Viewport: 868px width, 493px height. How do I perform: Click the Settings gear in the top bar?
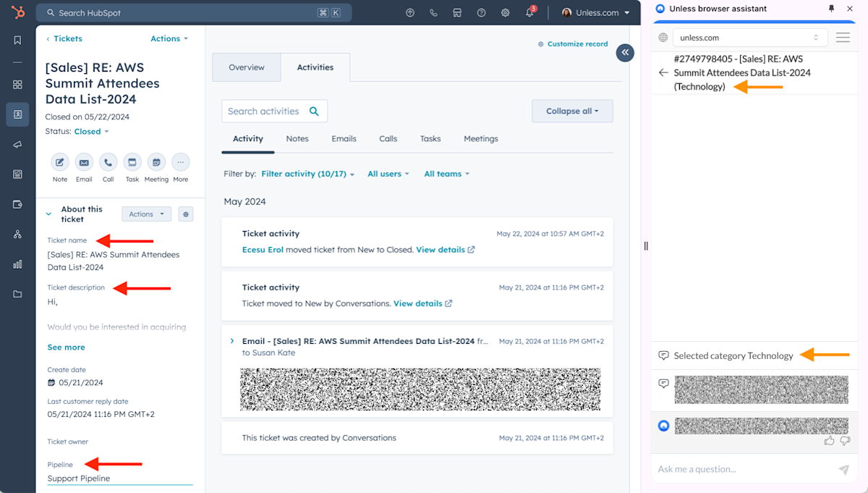(x=505, y=12)
